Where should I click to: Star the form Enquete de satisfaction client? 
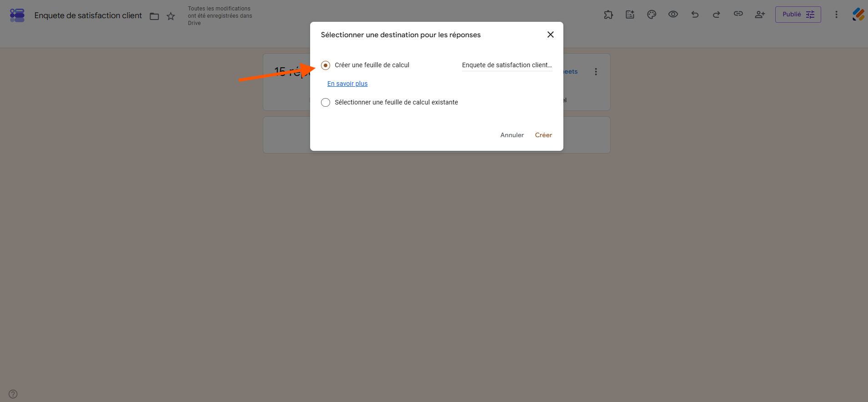click(x=171, y=16)
